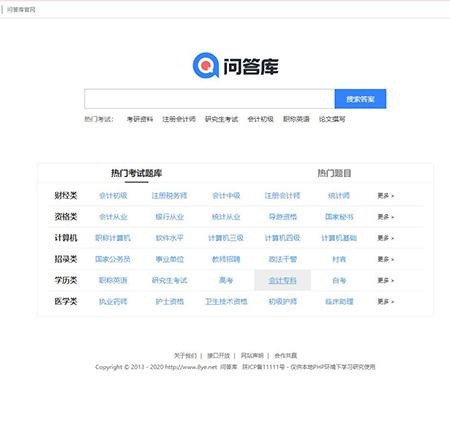Open 卫生技术资格 in the 医学类 row
This screenshot has width=450, height=434.
(x=226, y=301)
